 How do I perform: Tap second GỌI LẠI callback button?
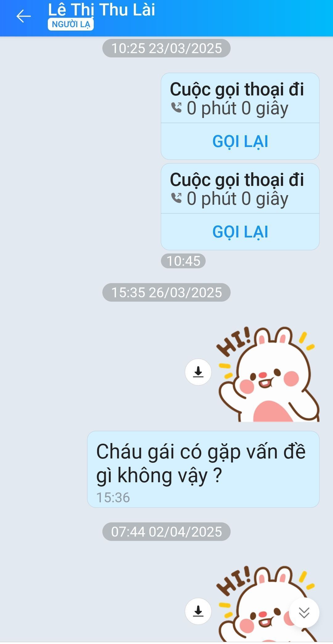240,232
